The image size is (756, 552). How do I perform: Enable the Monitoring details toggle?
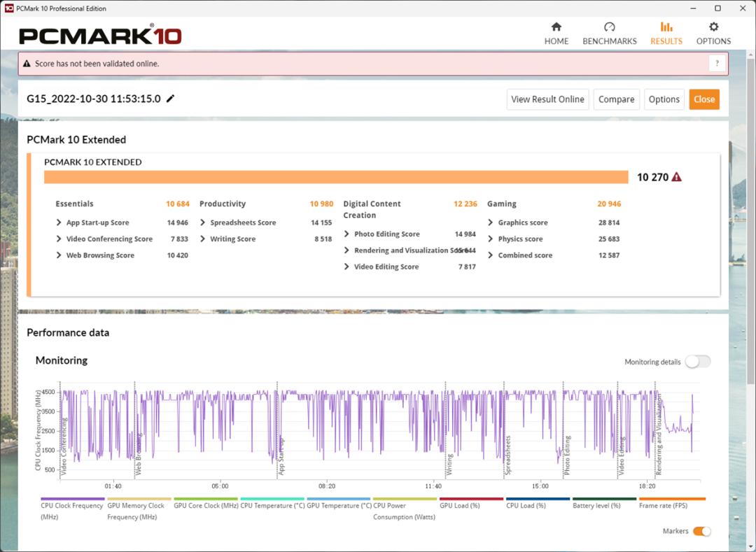[697, 362]
